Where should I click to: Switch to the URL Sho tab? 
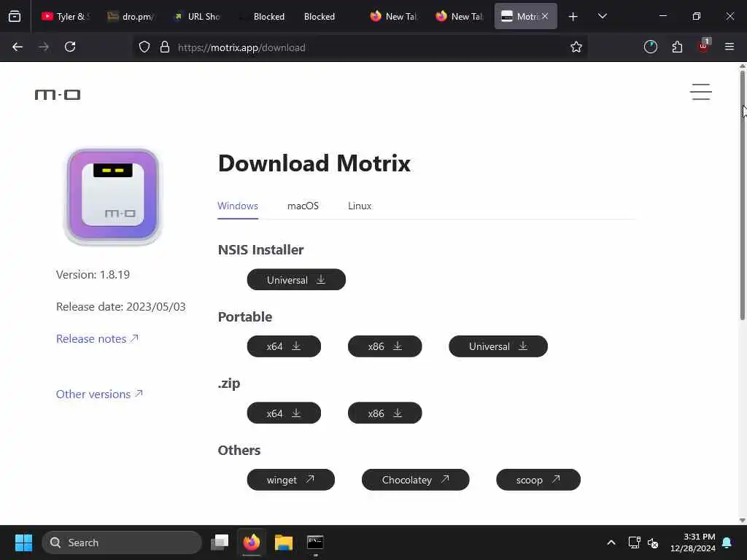[x=197, y=17]
